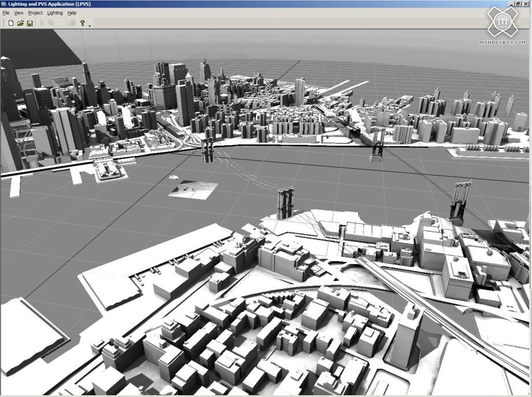
Task: Close the Lighting and PVS Application window
Action: click(526, 4)
